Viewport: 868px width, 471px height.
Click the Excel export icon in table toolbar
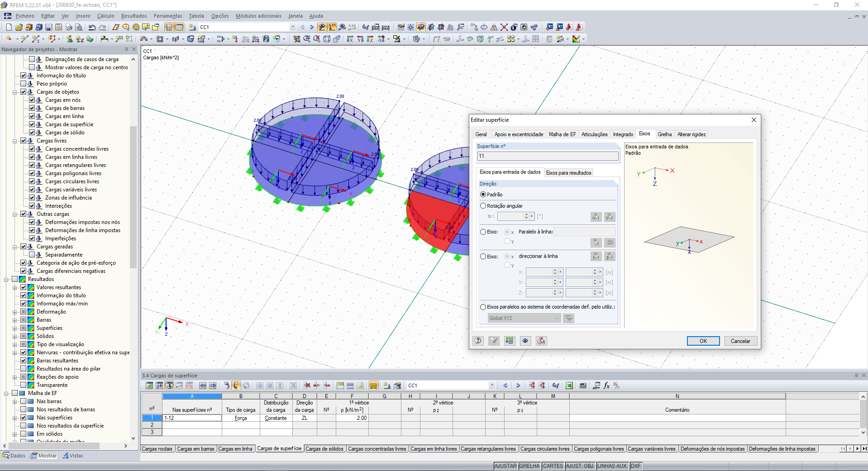click(569, 385)
